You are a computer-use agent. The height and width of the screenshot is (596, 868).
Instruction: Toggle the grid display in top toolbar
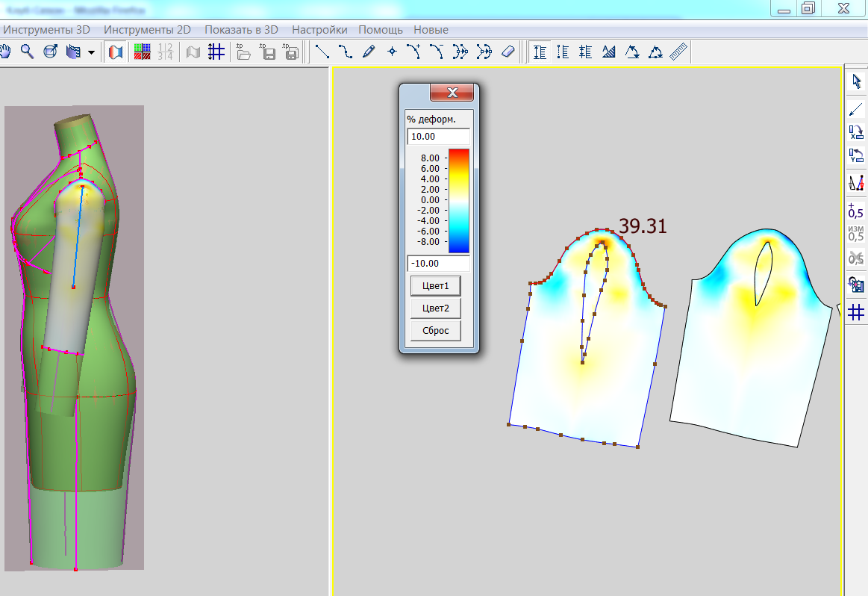216,52
